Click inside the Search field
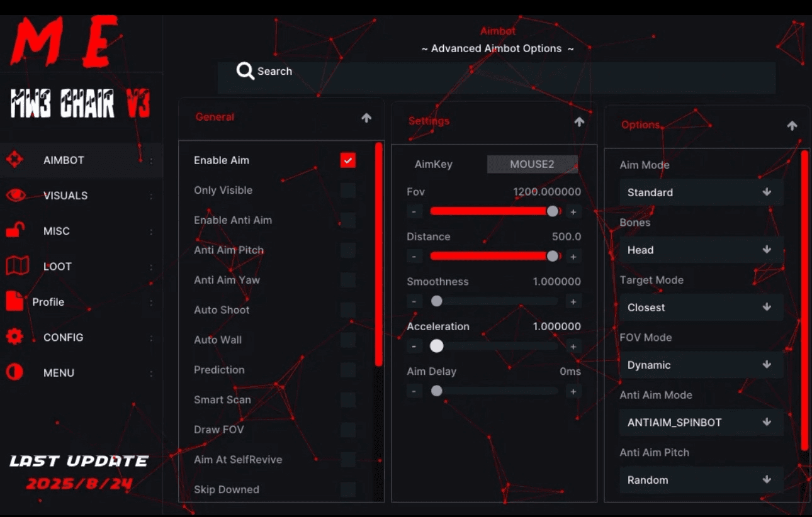This screenshot has width=812, height=517. tap(497, 77)
